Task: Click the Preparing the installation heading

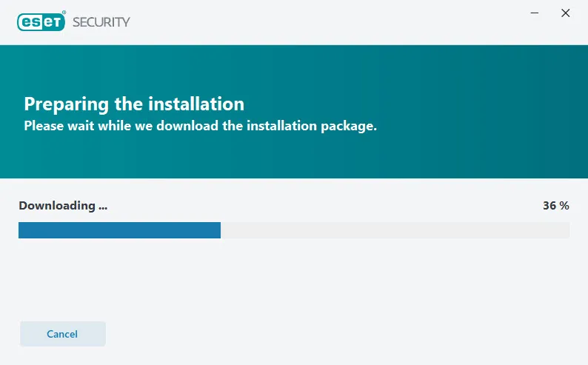Action: pyautogui.click(x=134, y=104)
